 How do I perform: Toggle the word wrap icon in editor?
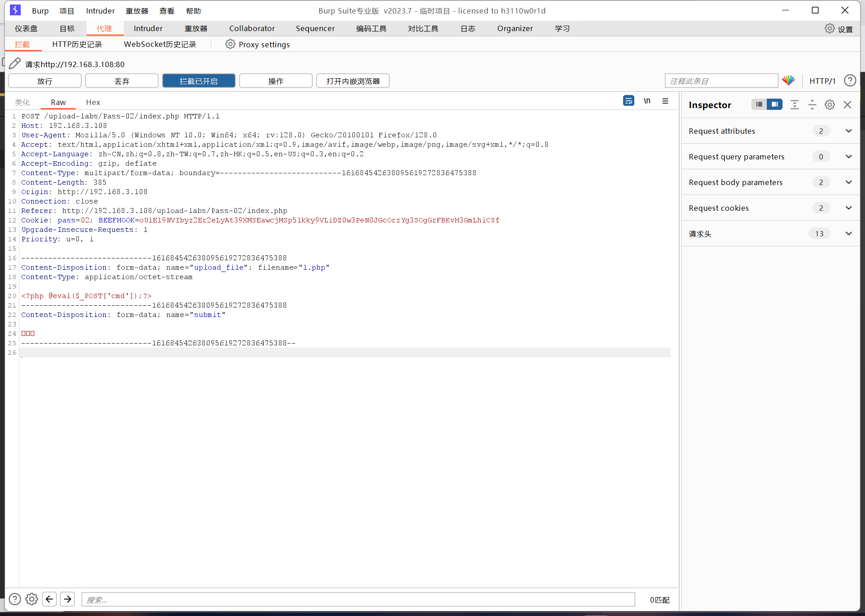coord(628,101)
